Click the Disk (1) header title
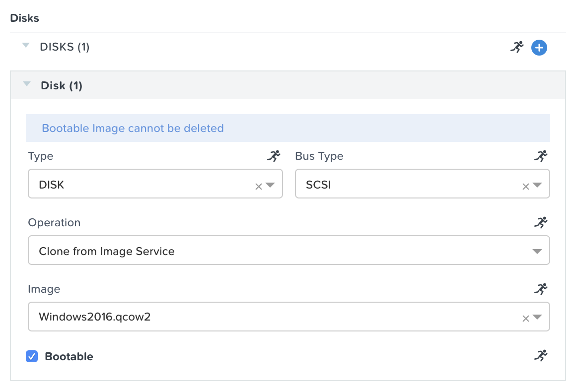 click(x=62, y=85)
